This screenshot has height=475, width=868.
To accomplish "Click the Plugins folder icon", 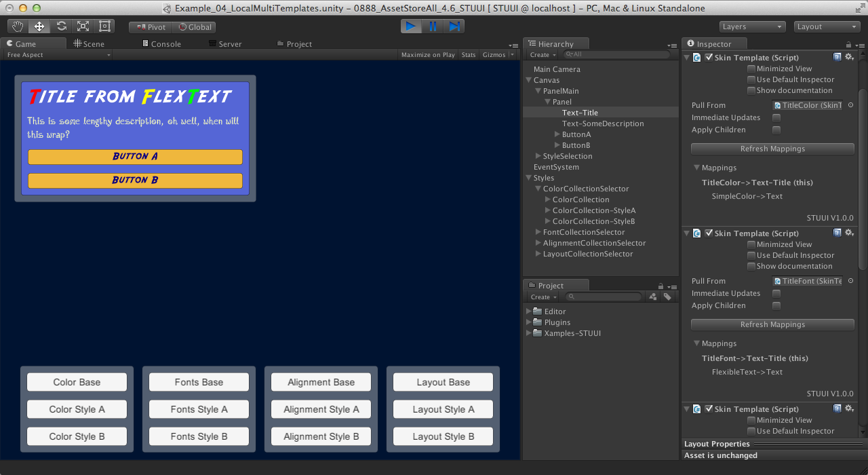I will (538, 322).
